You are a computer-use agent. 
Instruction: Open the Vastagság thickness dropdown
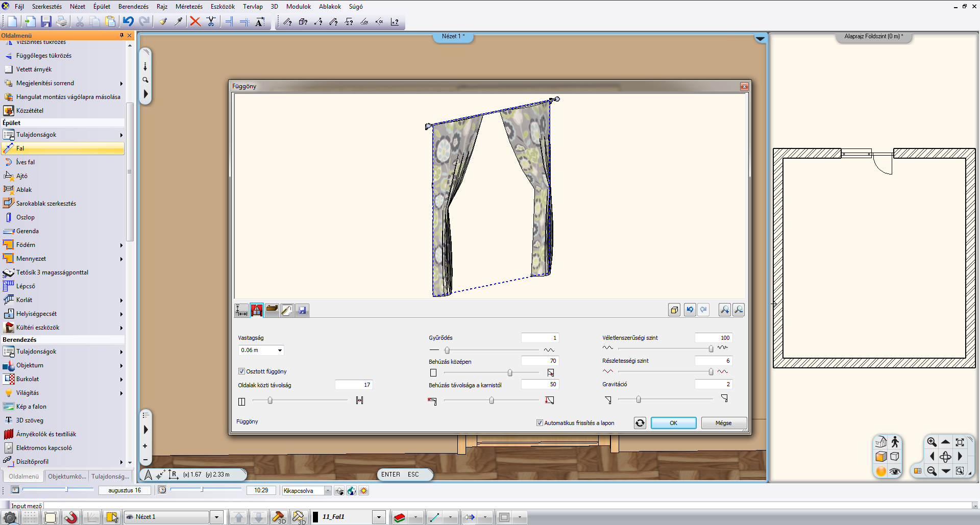pos(280,351)
